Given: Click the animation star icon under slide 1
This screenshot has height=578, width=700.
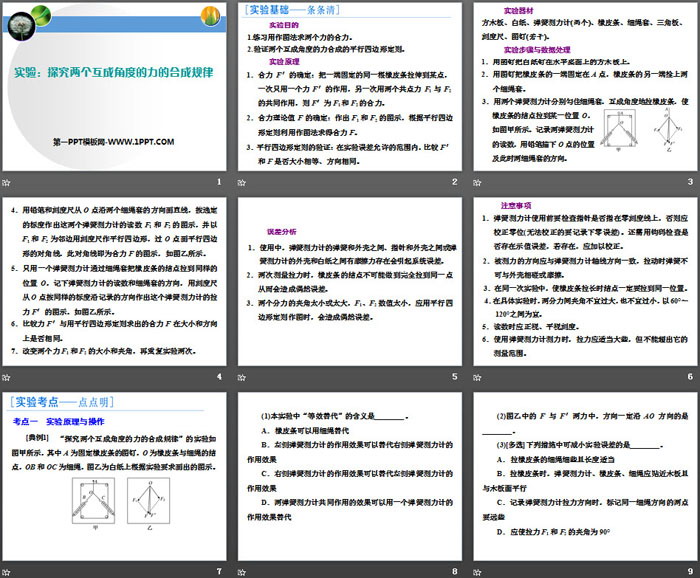Looking at the screenshot, I should pyautogui.click(x=7, y=182).
